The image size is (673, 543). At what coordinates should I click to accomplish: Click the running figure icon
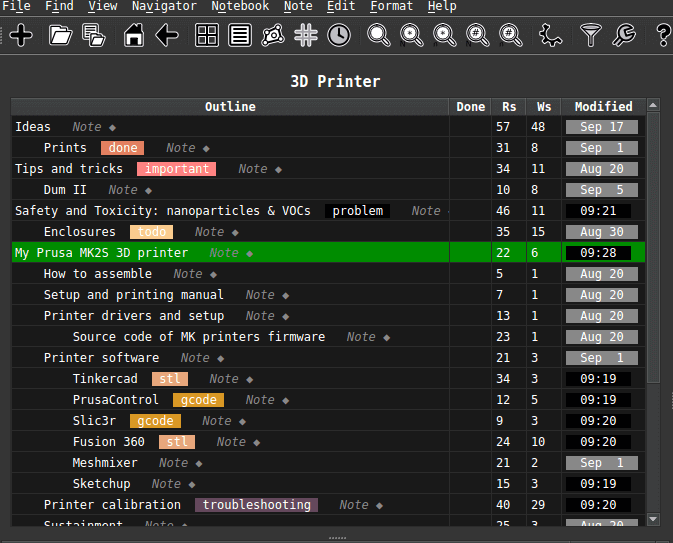coord(550,35)
